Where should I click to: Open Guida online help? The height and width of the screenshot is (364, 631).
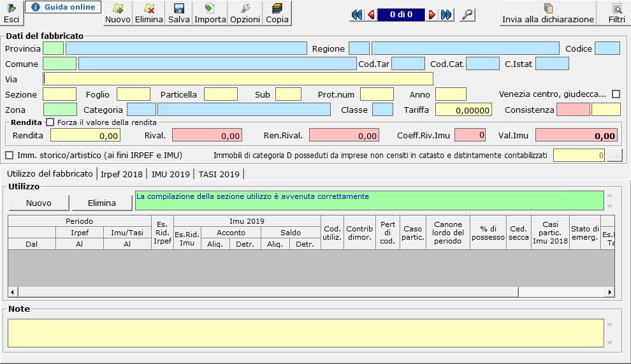(x=63, y=7)
